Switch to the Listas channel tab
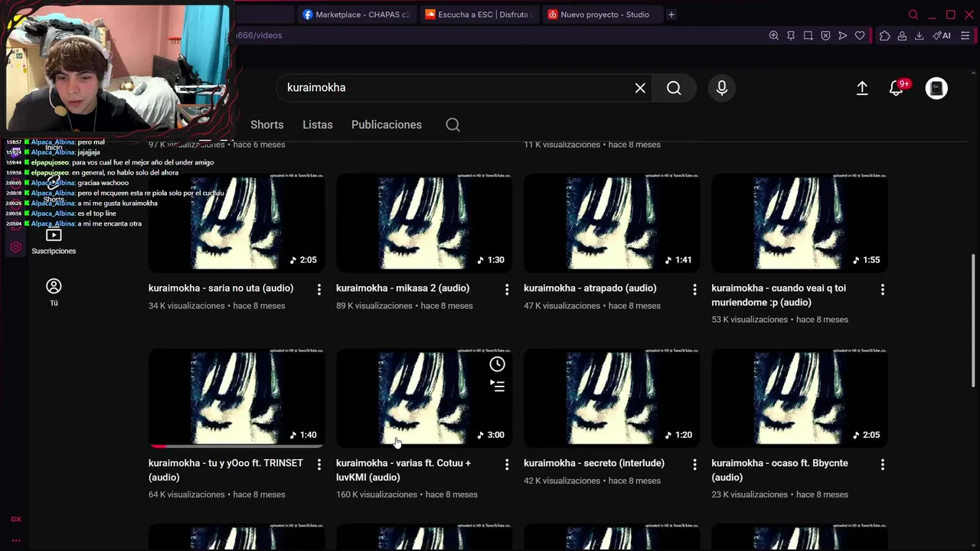The width and height of the screenshot is (980, 551). (x=318, y=125)
